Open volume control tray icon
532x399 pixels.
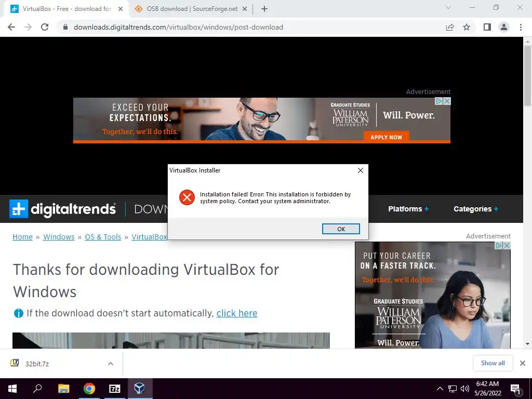[x=465, y=389]
